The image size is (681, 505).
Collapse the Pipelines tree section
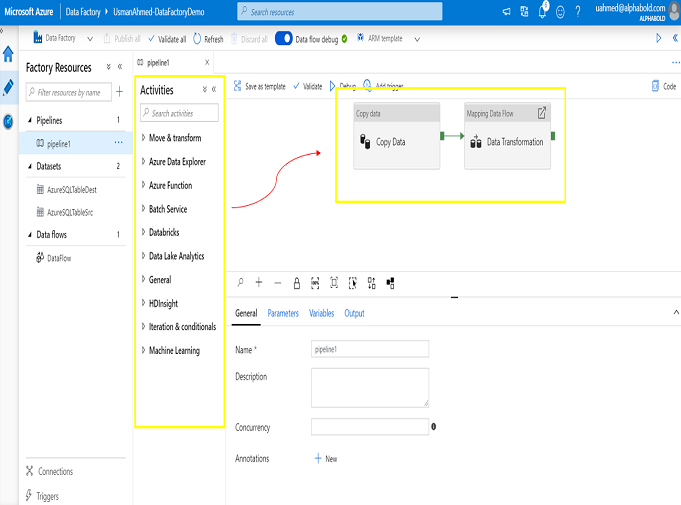click(26, 120)
